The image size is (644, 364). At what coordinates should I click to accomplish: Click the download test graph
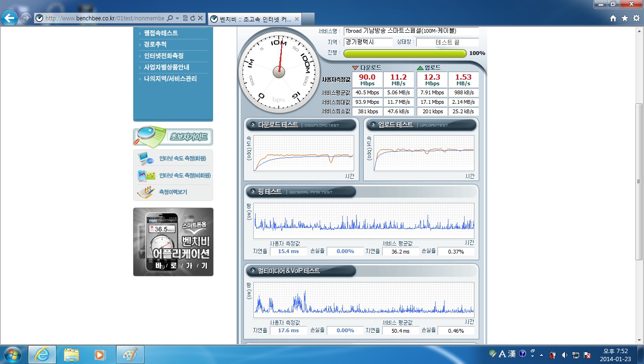point(304,153)
